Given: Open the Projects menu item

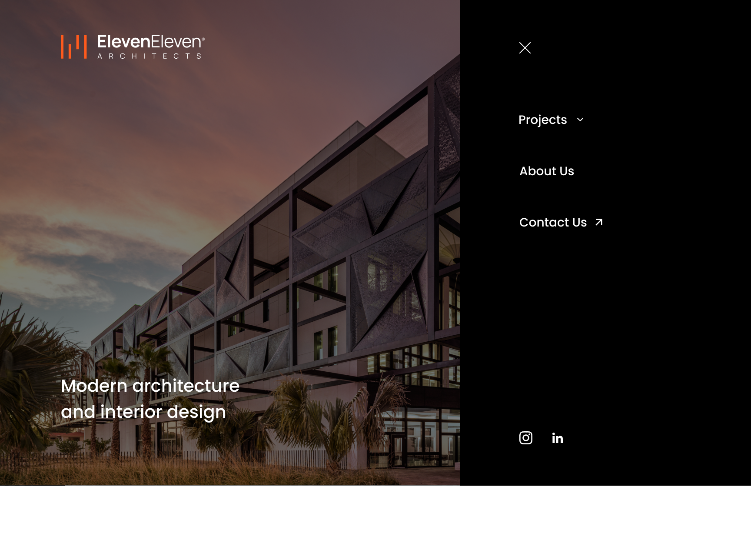Looking at the screenshot, I should [x=543, y=120].
